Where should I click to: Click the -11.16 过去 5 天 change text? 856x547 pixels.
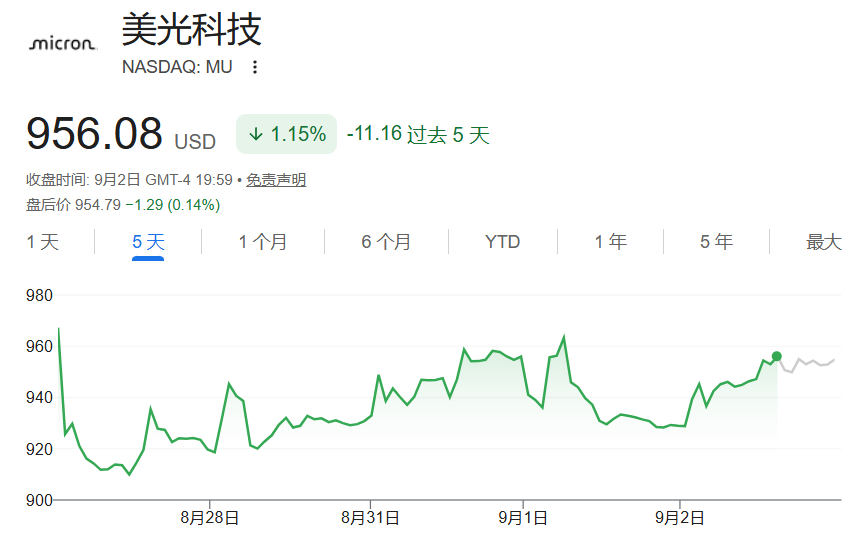tap(418, 134)
